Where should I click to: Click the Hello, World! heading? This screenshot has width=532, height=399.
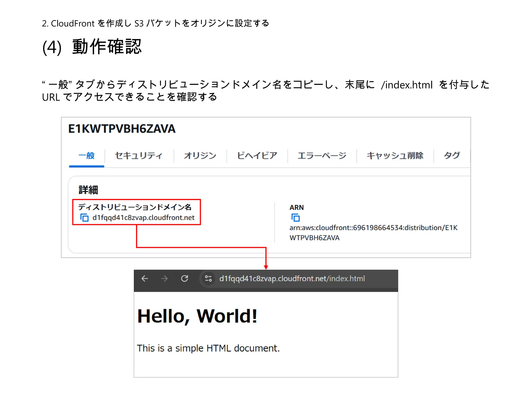197,316
